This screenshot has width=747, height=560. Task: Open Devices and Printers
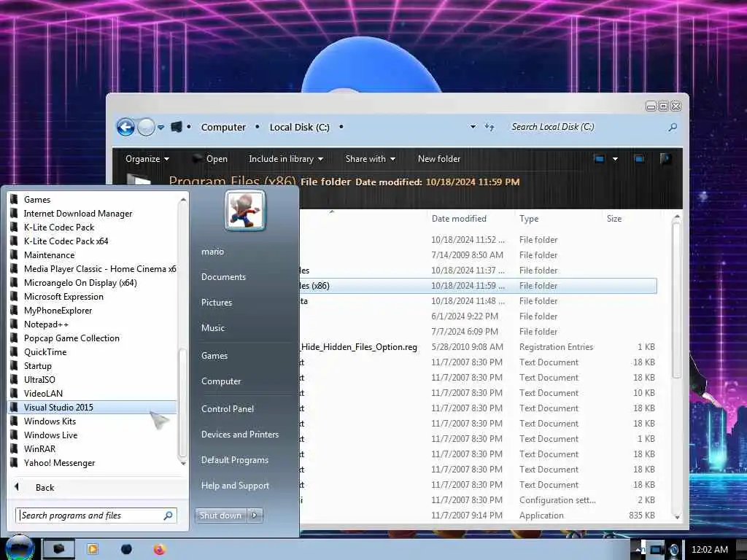239,435
